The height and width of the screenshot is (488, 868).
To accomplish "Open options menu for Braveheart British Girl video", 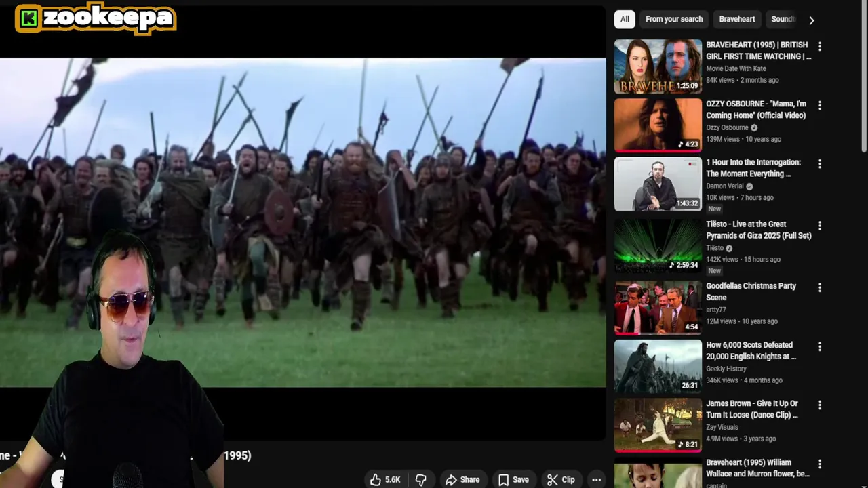I will 820,46.
